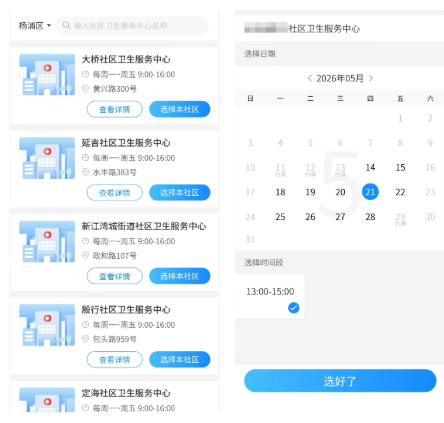Image resolution: width=444 pixels, height=423 pixels.
Task: Pick May 22 on the calendar
Action: pos(400,192)
